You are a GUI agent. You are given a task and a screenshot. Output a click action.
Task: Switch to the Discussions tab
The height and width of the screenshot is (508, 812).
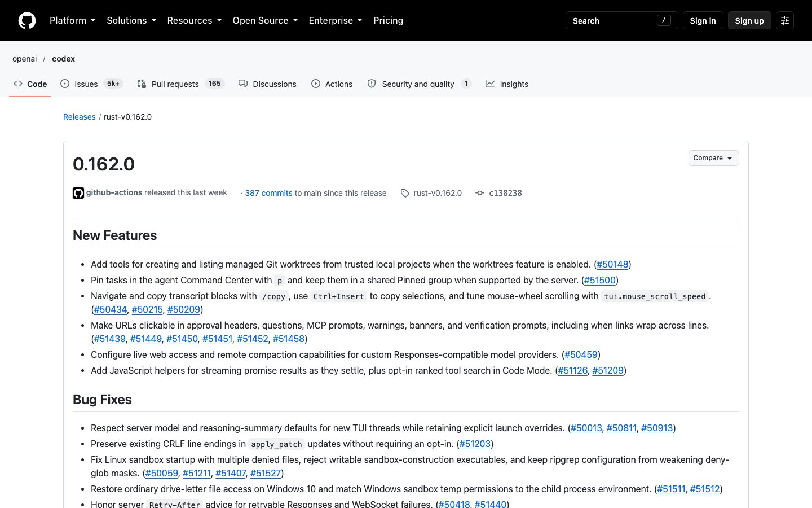coord(267,84)
